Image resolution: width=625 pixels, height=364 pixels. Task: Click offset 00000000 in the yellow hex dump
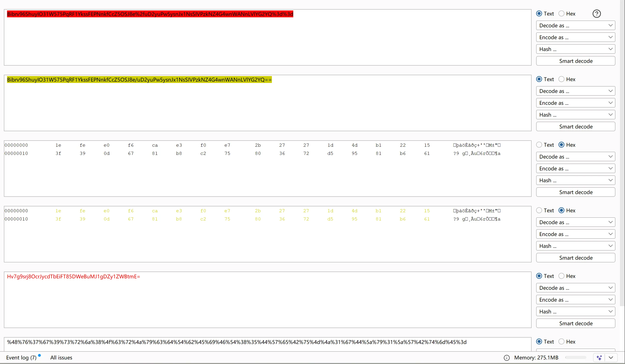click(x=16, y=211)
